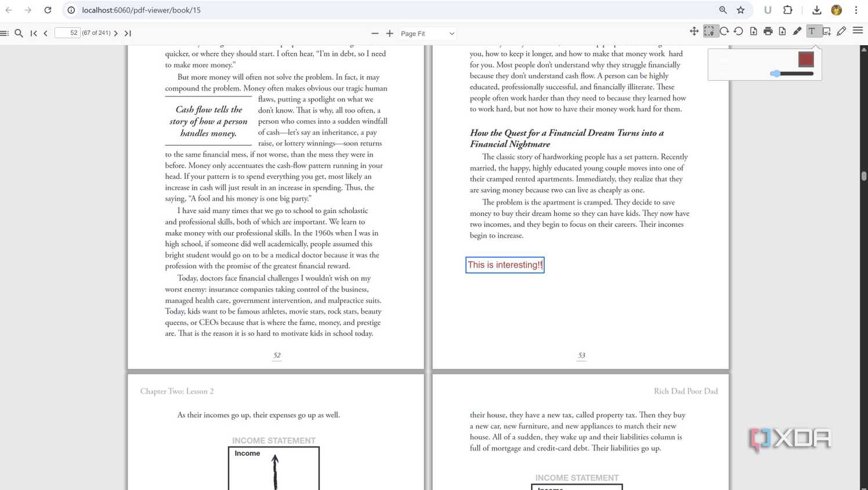The image size is (868, 490).
Task: Go forward in browser history
Action: [x=28, y=10]
